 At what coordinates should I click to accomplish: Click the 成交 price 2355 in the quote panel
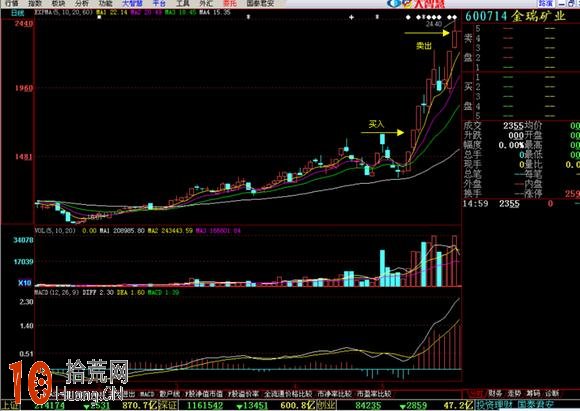tap(513, 126)
